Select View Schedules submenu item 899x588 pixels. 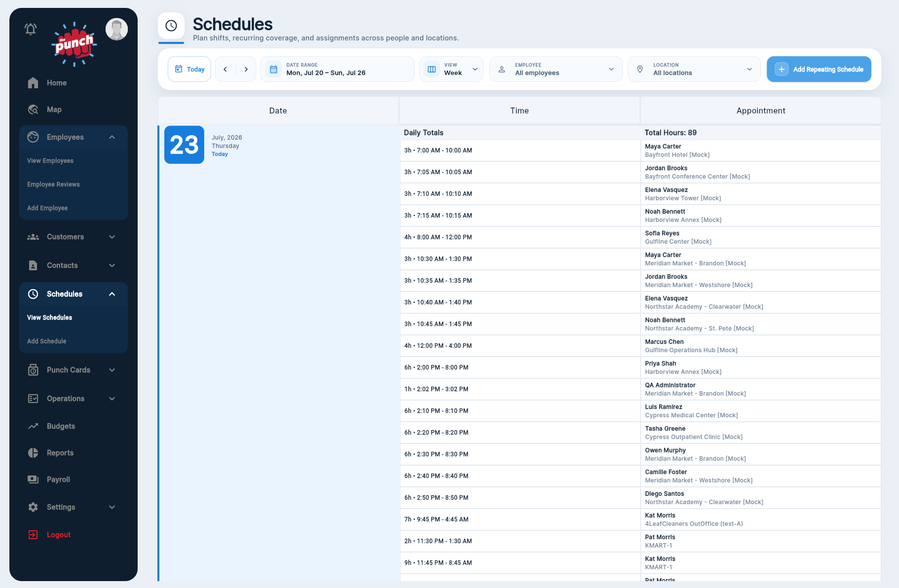[49, 318]
